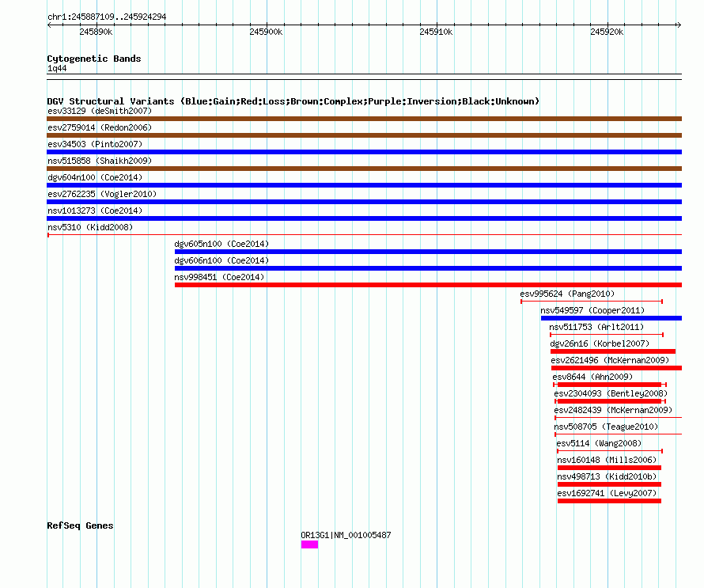This screenshot has height=588, width=704.
Task: Click esv1692741 (Levy2007) variant label
Action: [x=607, y=493]
